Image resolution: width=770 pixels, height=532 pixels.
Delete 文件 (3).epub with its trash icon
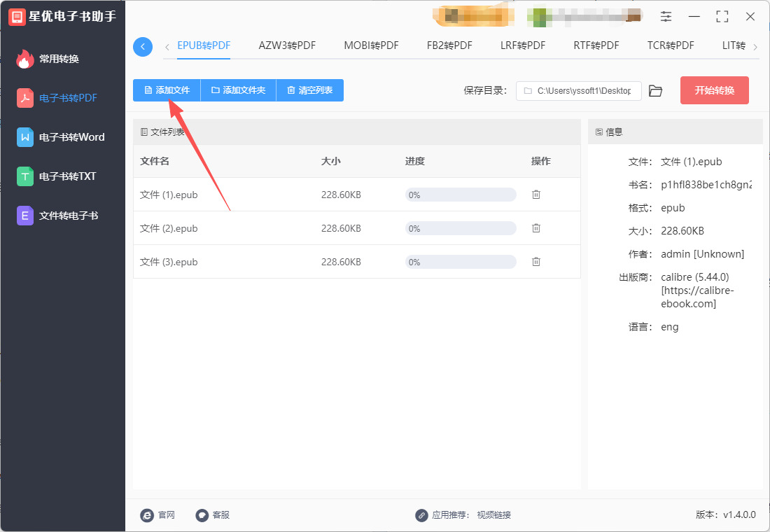tap(536, 262)
